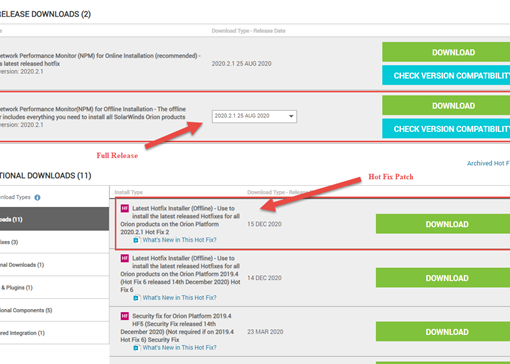Open the Archived Hot Fixes link
The image size is (510, 364).
(x=488, y=163)
